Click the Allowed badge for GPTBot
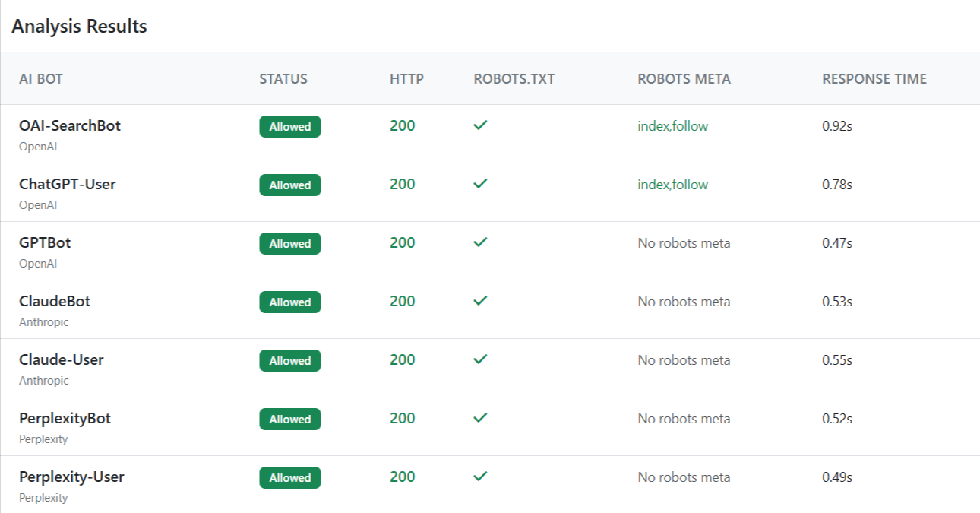This screenshot has height=513, width=980. tap(289, 244)
